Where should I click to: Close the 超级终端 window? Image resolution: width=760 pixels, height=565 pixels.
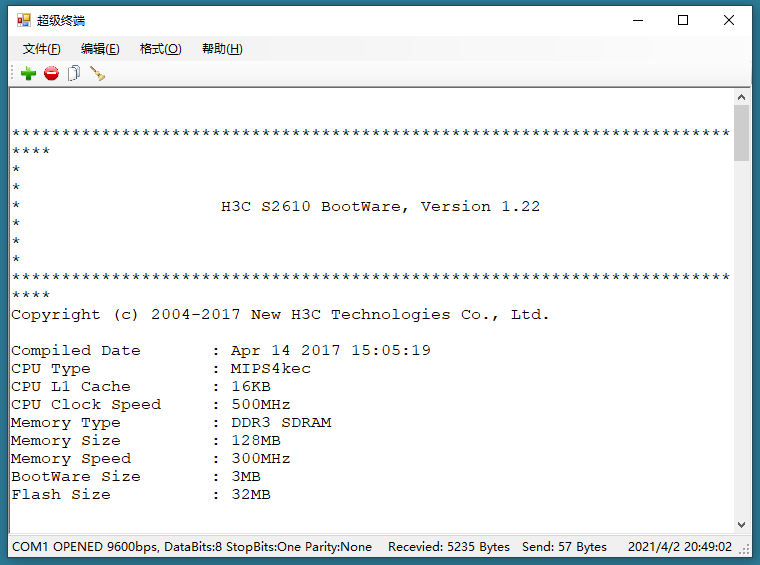(x=728, y=20)
